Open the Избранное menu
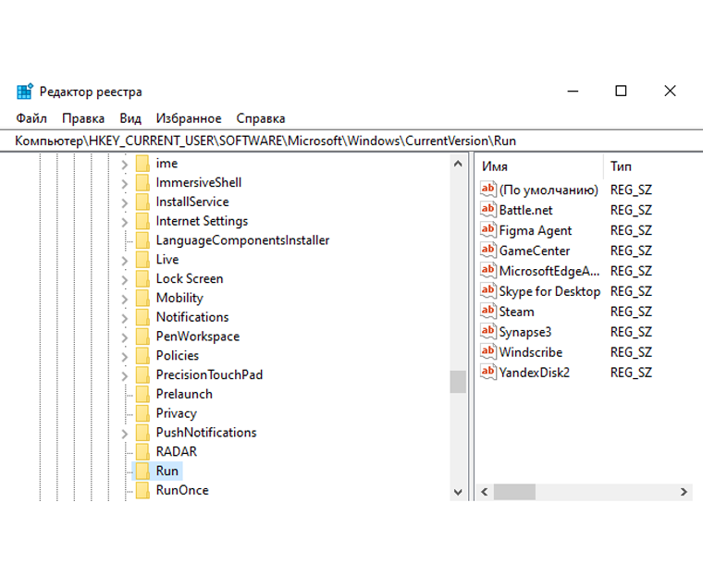The width and height of the screenshot is (703, 588). click(x=189, y=118)
